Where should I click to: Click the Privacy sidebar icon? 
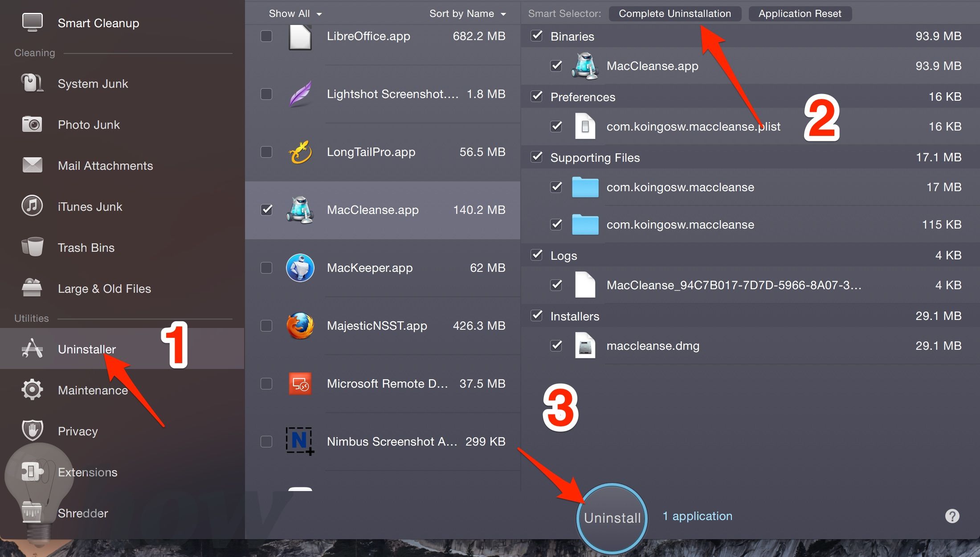32,430
